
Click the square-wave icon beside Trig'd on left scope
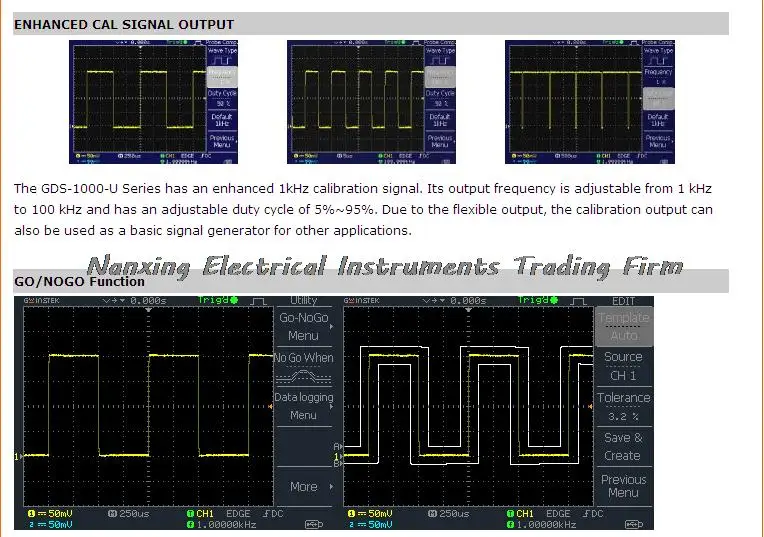[258, 301]
